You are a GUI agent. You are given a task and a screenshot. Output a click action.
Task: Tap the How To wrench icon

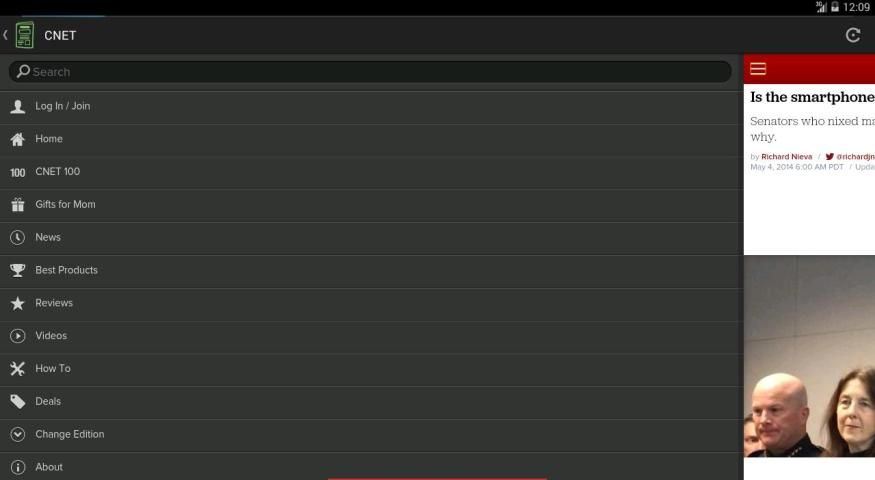click(x=18, y=368)
